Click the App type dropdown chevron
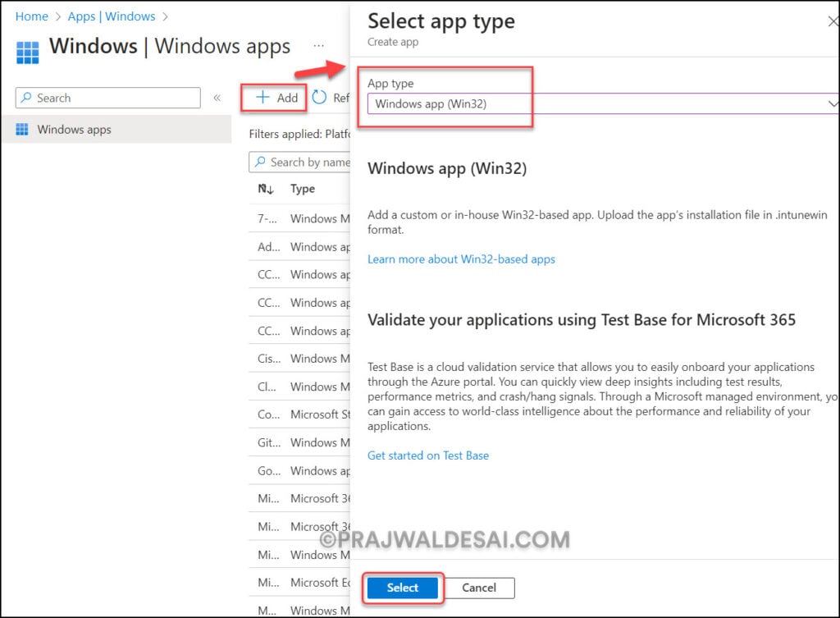The width and height of the screenshot is (840, 618). click(x=833, y=103)
